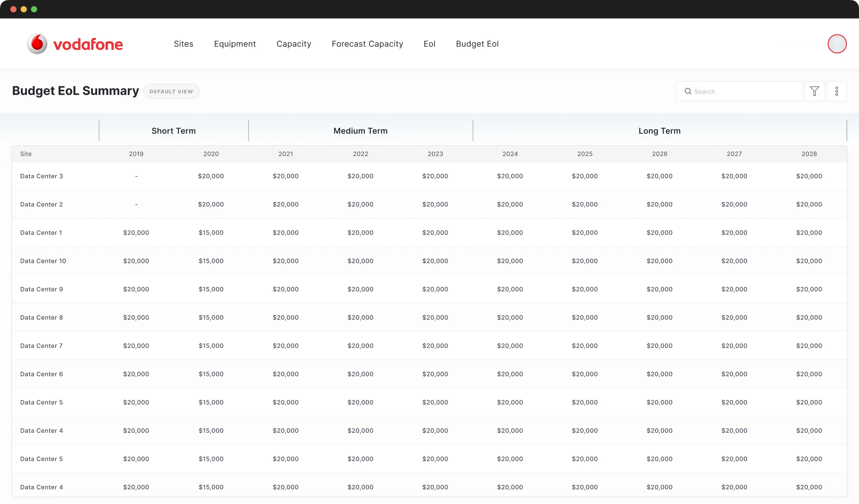Click the Site column header to sort
The height and width of the screenshot is (504, 859).
point(26,153)
